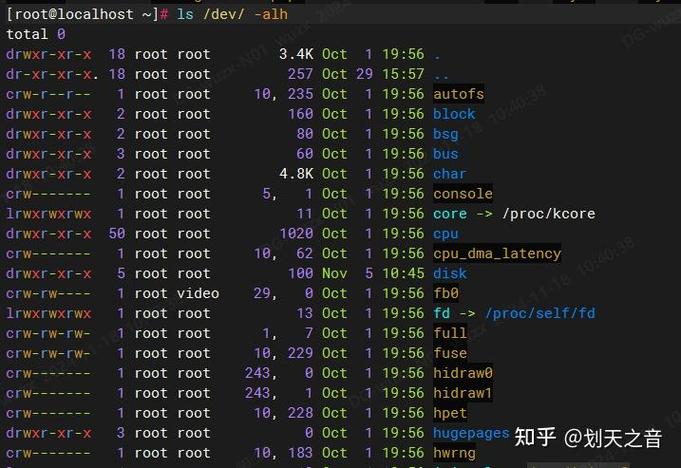Select 'lrwxrwxrwx' permissions on fd row

(x=49, y=313)
